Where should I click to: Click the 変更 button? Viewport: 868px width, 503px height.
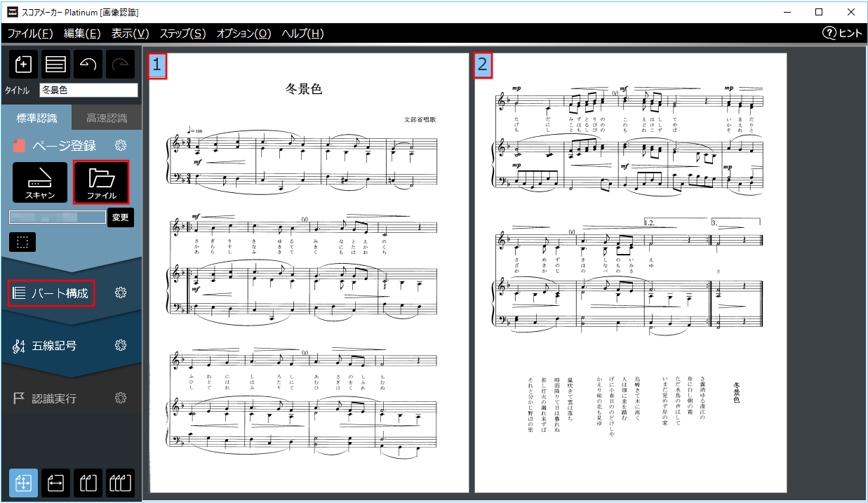pyautogui.click(x=121, y=217)
